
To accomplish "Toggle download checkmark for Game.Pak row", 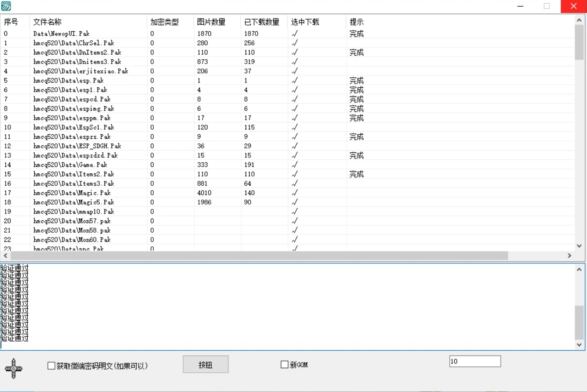I will (x=295, y=165).
